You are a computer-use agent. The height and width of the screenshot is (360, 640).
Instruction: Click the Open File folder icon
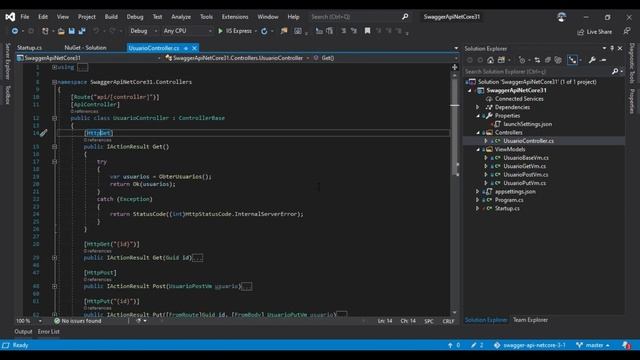point(61,31)
